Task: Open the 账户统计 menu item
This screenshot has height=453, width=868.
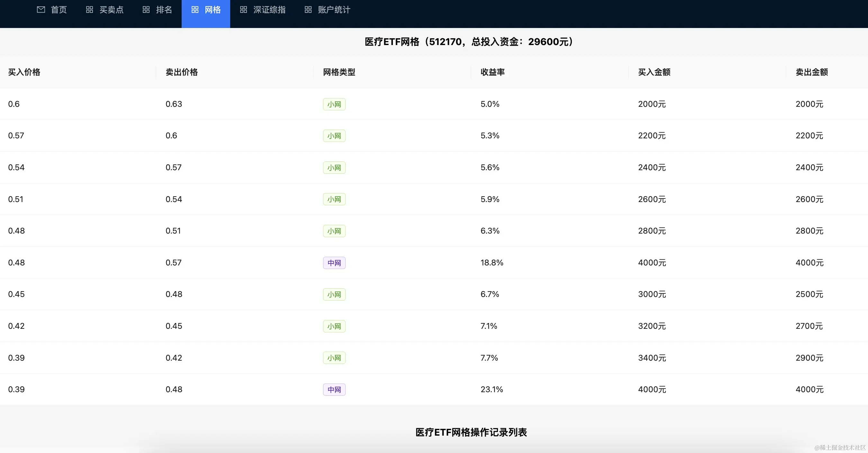Action: click(334, 10)
